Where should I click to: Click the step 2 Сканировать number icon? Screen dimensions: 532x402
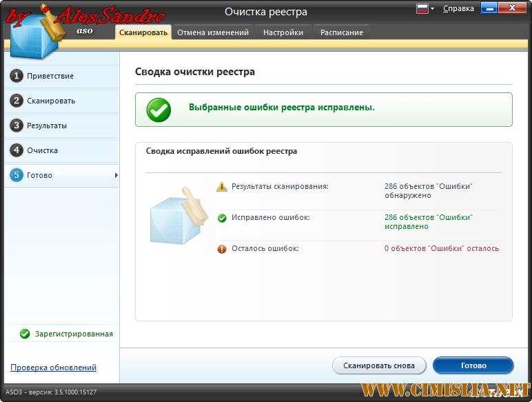tap(16, 101)
